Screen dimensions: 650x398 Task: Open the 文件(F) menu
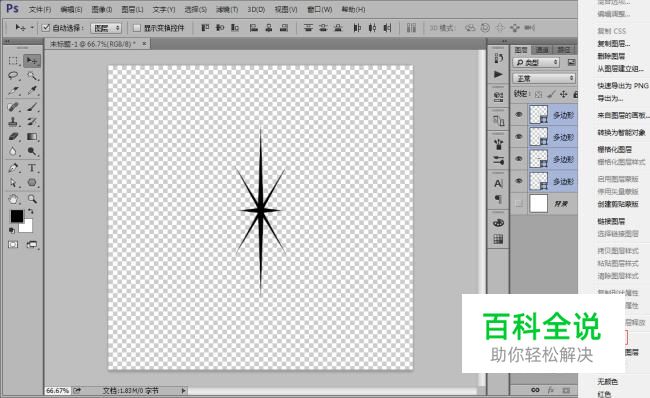pyautogui.click(x=39, y=9)
